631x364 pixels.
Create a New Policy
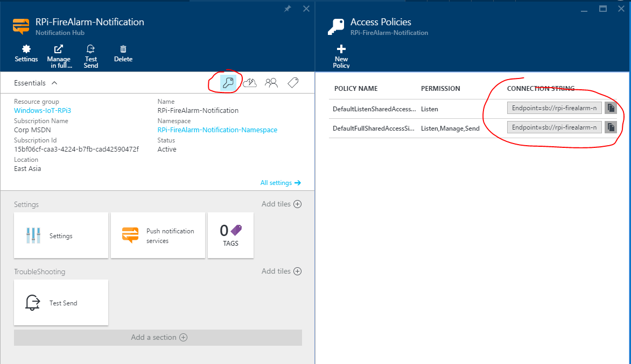[341, 56]
